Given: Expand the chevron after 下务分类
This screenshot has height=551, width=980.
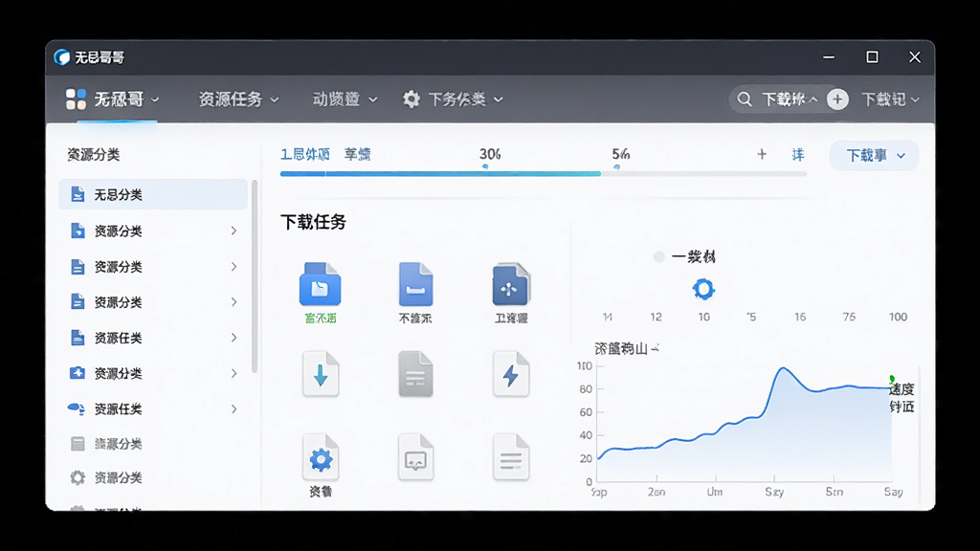Looking at the screenshot, I should click(498, 99).
